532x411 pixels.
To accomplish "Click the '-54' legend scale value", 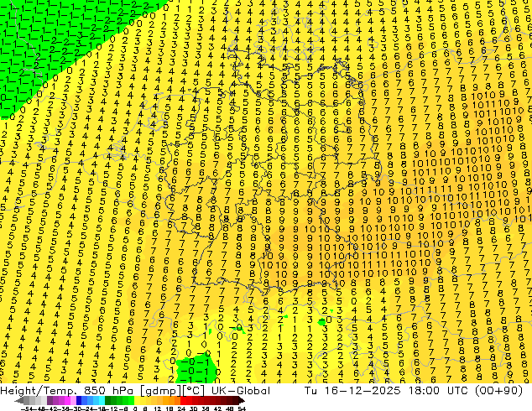I will (27, 409).
